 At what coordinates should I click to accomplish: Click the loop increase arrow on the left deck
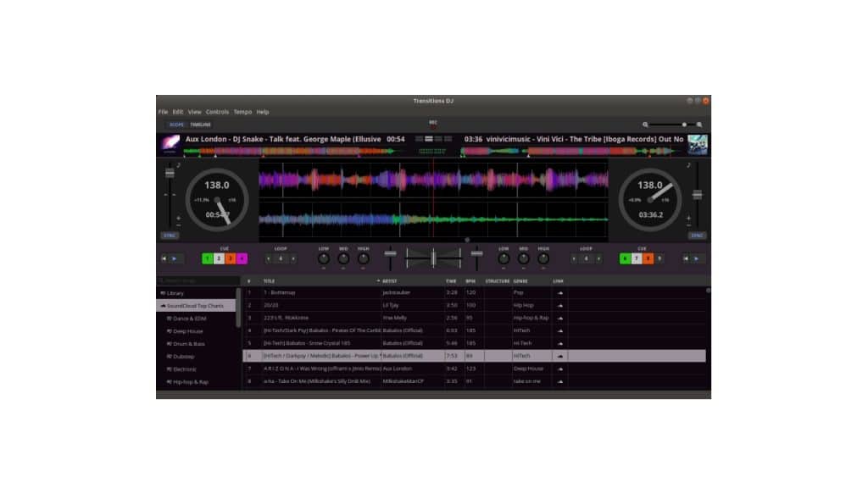(293, 258)
